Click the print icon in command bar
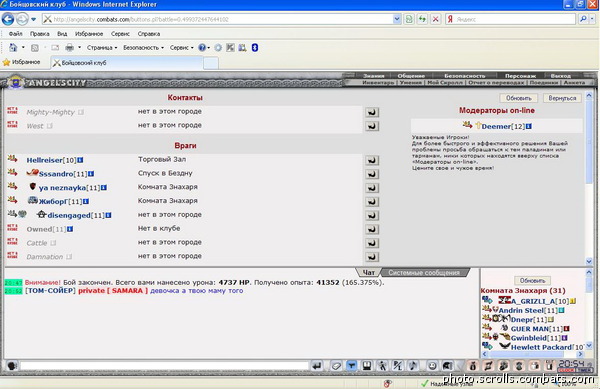The width and height of the screenshot is (600, 389). point(69,47)
